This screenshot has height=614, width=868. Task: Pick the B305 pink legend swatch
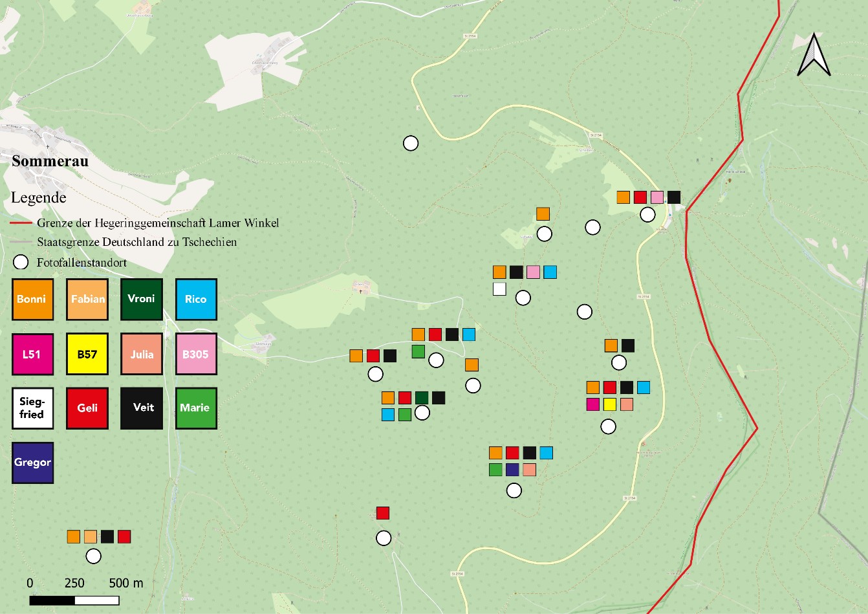196,354
